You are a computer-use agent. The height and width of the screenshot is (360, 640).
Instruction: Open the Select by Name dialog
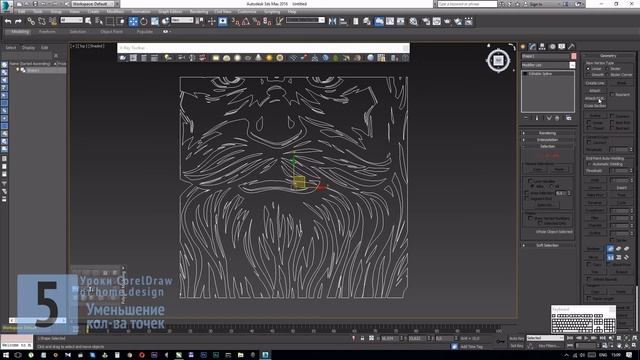(99, 21)
